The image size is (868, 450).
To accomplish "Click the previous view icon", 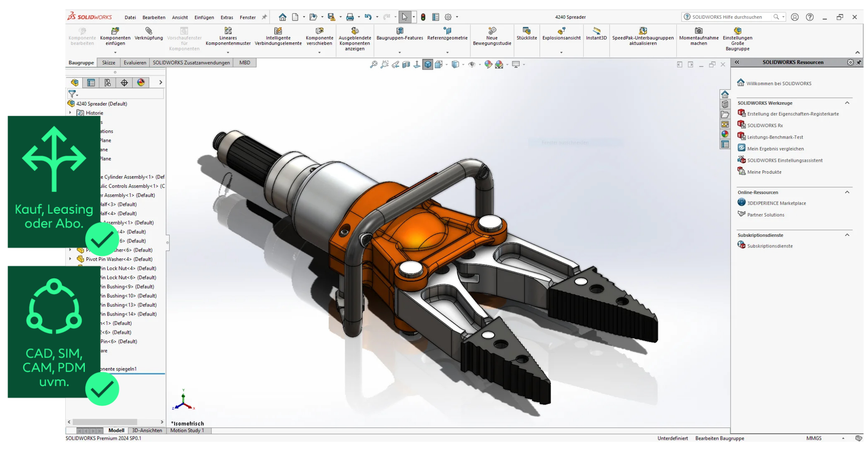I will (395, 64).
